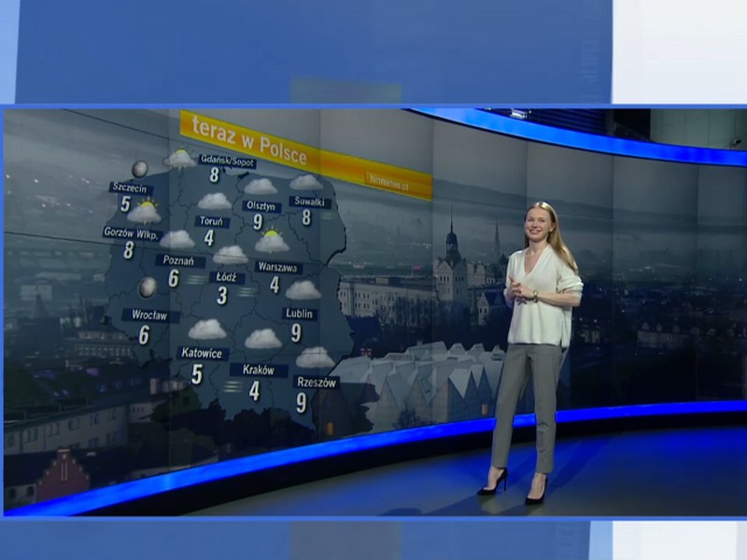Click the moon icon above Szczecin
Viewport: 747px width, 560px height.
[140, 169]
